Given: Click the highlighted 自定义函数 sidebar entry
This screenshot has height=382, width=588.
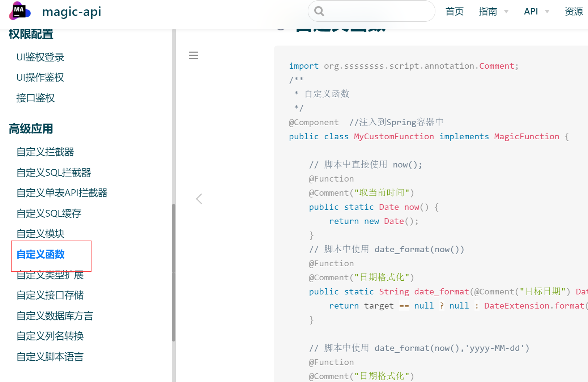Looking at the screenshot, I should point(41,254).
